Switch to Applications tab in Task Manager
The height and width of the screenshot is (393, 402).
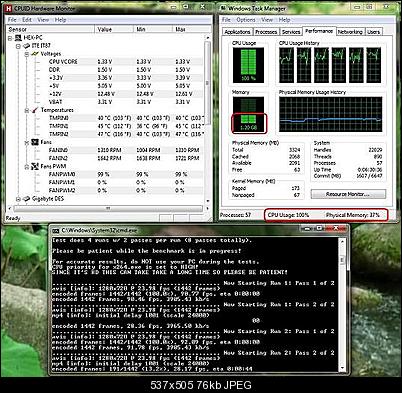[237, 32]
